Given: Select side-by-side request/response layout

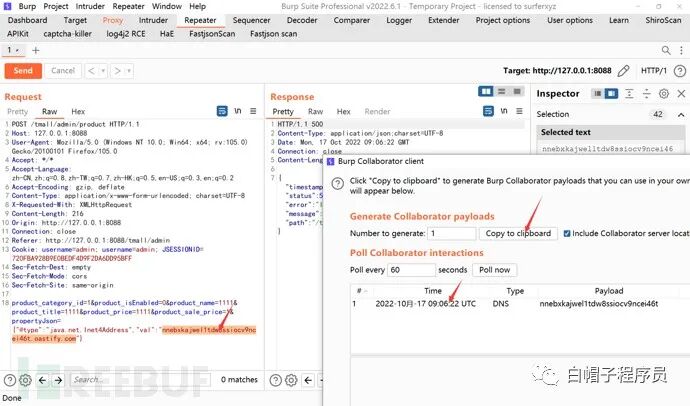Looking at the screenshot, I should [x=486, y=91].
